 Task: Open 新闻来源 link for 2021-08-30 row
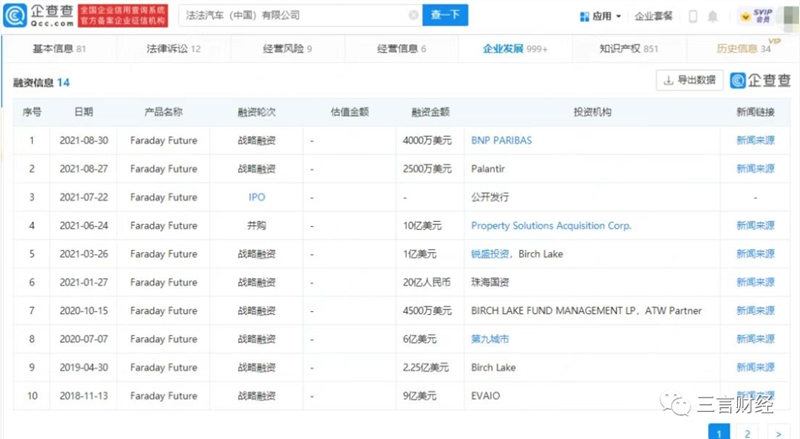point(755,140)
